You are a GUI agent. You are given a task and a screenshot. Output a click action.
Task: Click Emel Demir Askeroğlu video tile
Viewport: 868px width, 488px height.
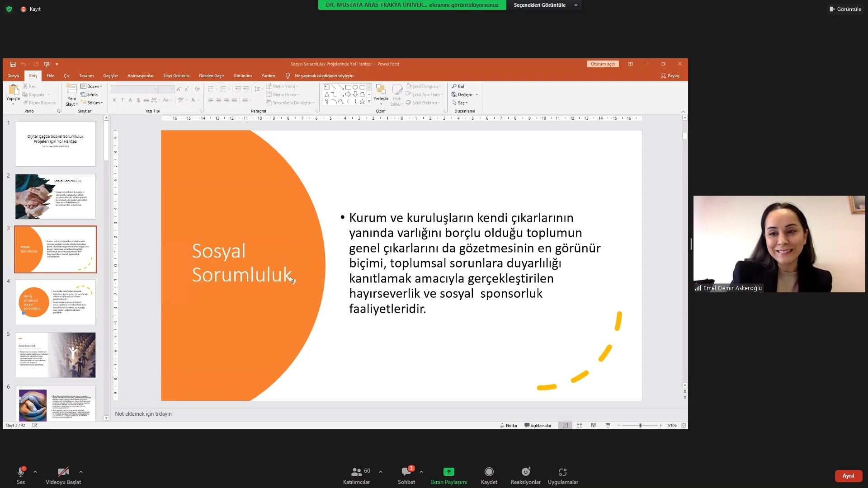(x=779, y=244)
